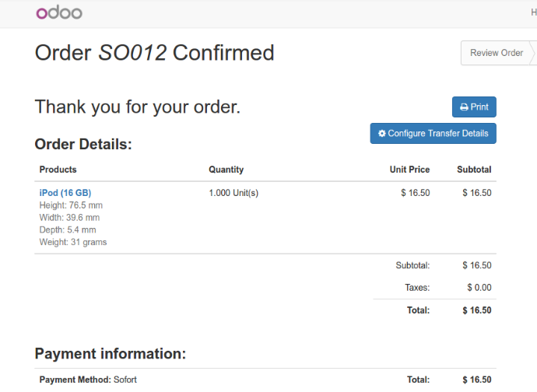Click the gear icon on Configure Transfer Details
The image size is (537, 392).
point(382,134)
